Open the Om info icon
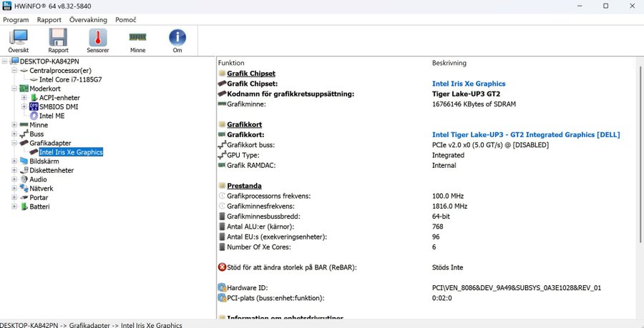 coord(177,40)
